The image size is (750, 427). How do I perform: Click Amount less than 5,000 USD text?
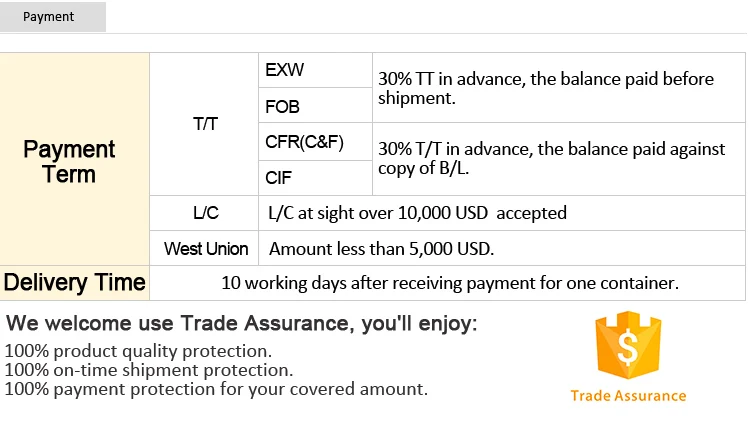[382, 249]
